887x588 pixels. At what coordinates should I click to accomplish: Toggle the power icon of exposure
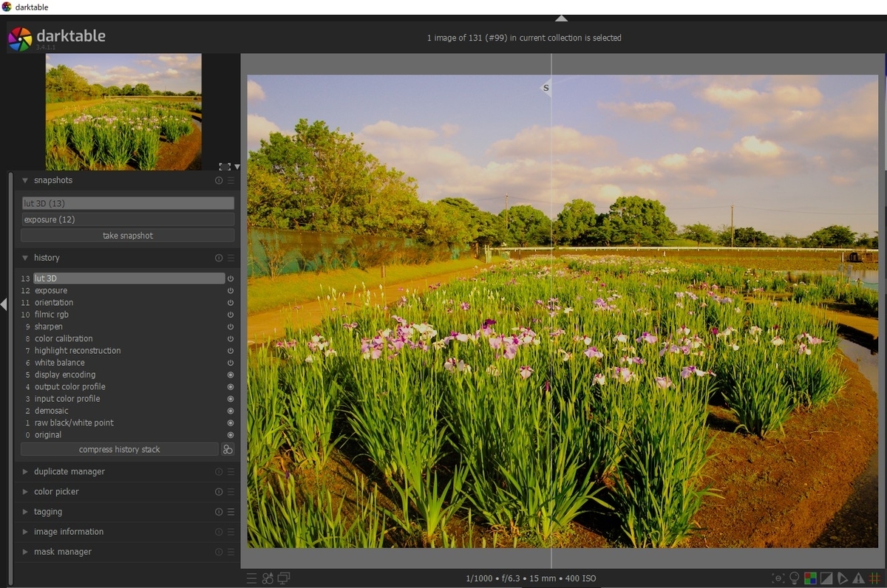click(230, 291)
